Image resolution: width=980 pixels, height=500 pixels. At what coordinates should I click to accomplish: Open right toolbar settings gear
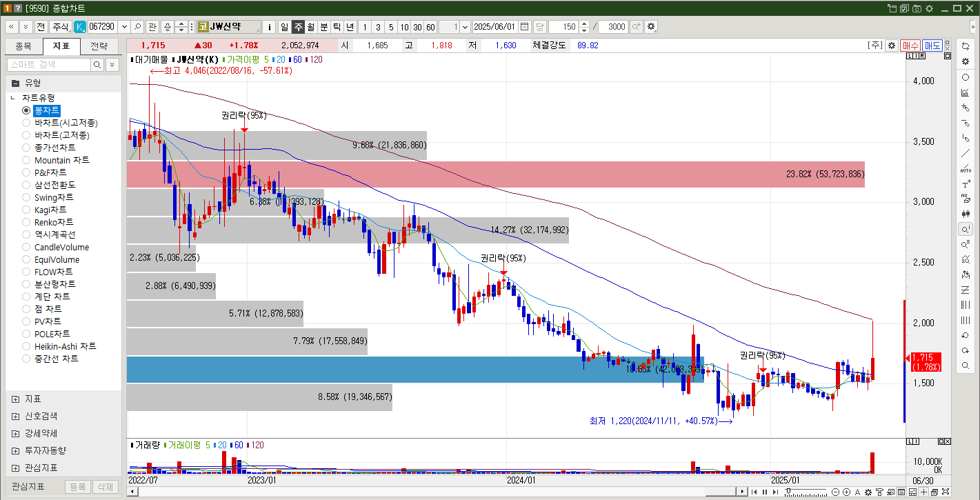click(x=966, y=61)
